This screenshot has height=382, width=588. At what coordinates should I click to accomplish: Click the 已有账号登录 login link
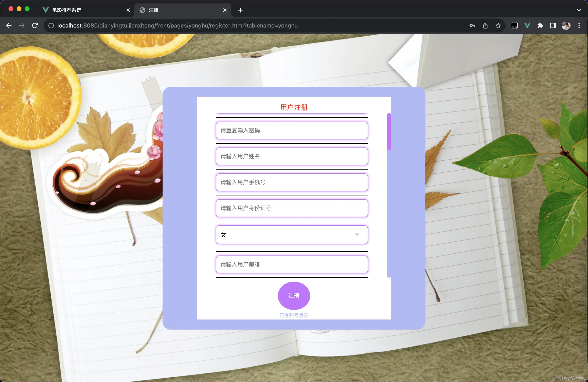pyautogui.click(x=294, y=315)
